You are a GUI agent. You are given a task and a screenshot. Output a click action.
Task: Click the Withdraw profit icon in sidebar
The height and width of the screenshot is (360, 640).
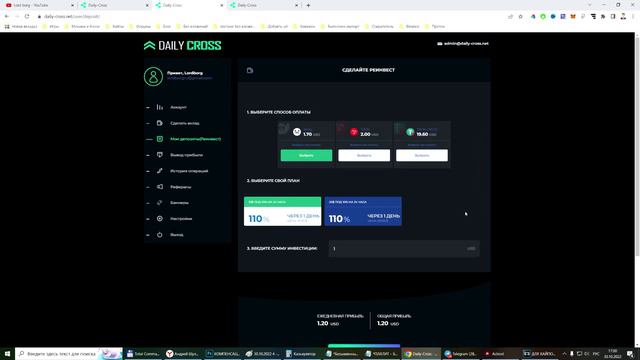click(x=160, y=155)
